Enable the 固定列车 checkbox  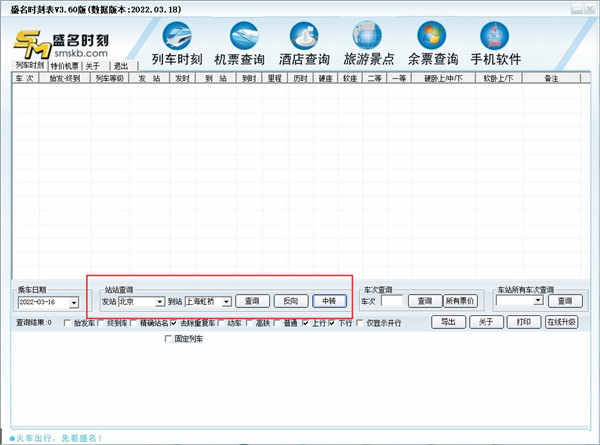pos(168,339)
